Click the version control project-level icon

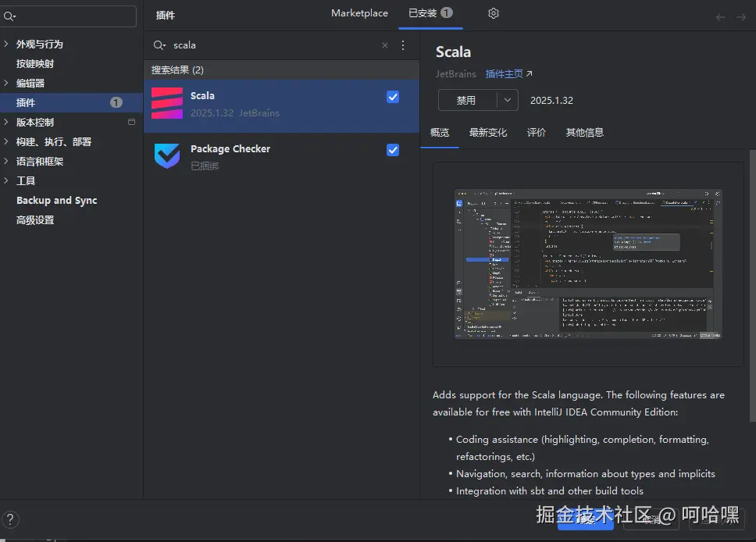132,122
